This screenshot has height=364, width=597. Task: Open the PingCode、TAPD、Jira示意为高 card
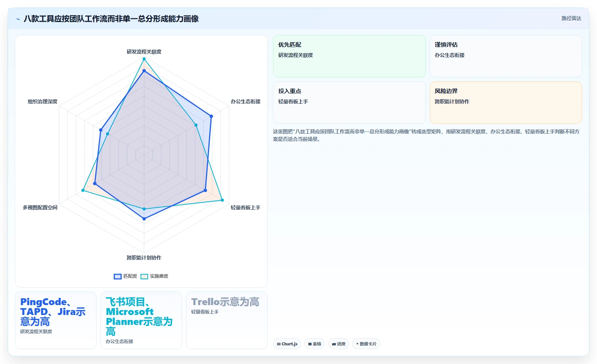point(56,320)
